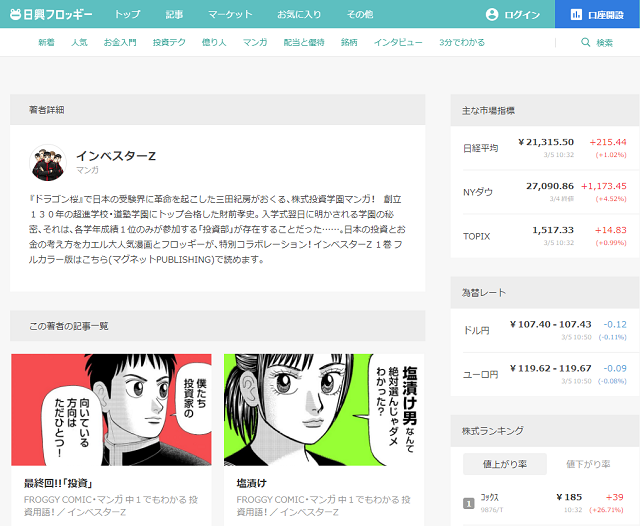Open the その他 menu
The image size is (640, 526).
tap(360, 14)
